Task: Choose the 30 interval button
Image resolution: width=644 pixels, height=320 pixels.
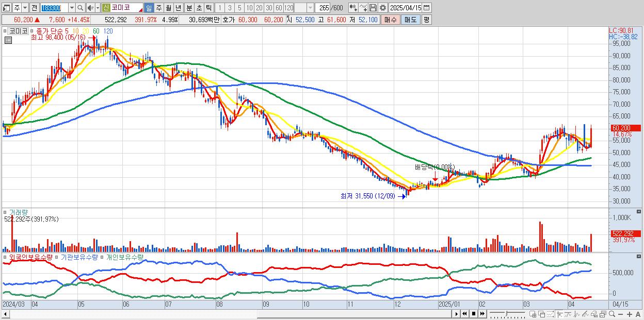Action: point(269,8)
